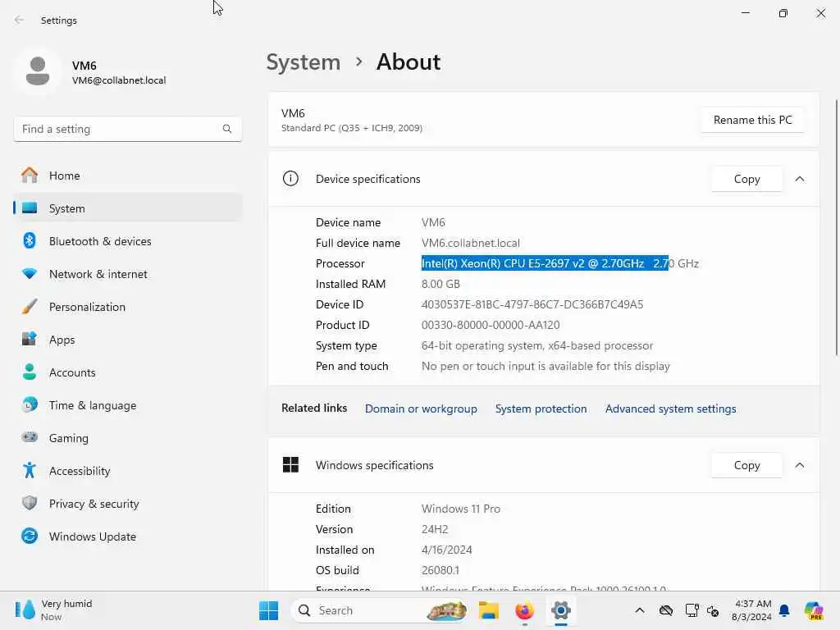Select Bluetooth & devices category
Viewport: 840px width, 630px height.
pyautogui.click(x=127, y=241)
